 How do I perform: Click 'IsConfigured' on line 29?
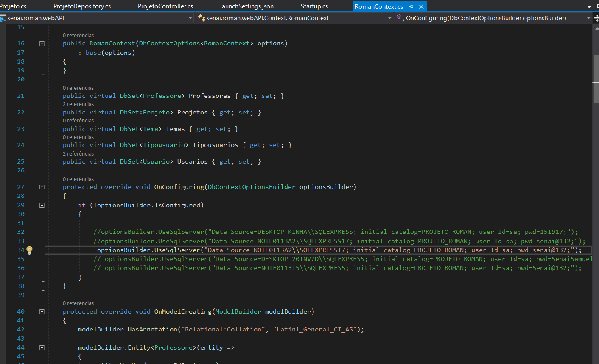tap(177, 205)
